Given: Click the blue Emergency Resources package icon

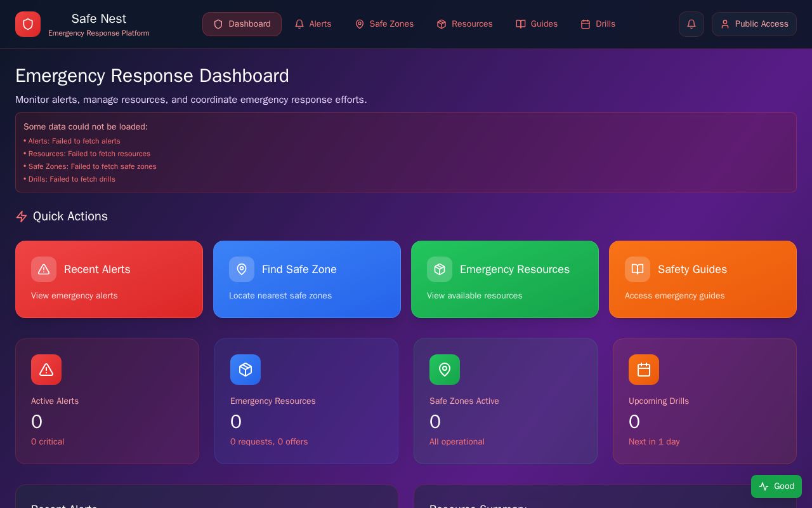Looking at the screenshot, I should click(x=246, y=370).
